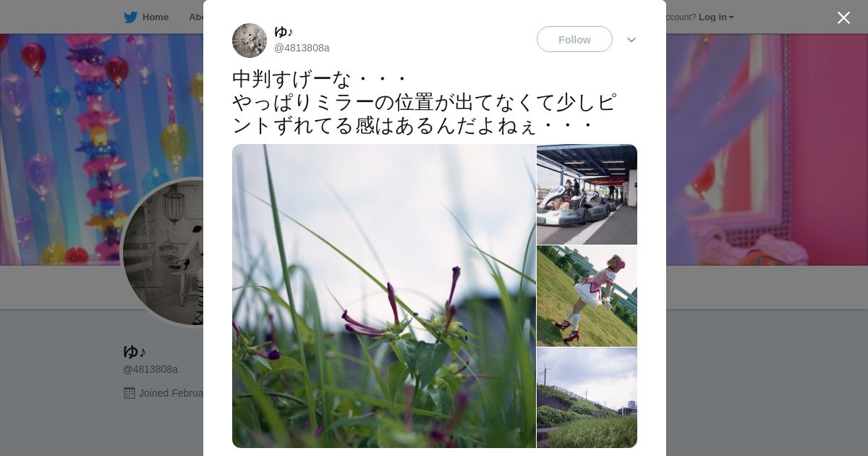This screenshot has height=456, width=868.
Task: Open the cosplay girl photo thumbnail
Action: click(587, 296)
